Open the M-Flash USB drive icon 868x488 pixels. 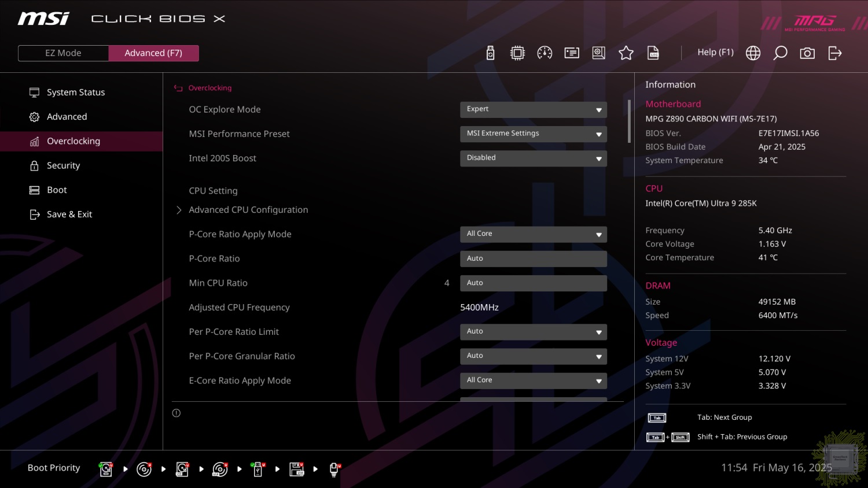[490, 53]
